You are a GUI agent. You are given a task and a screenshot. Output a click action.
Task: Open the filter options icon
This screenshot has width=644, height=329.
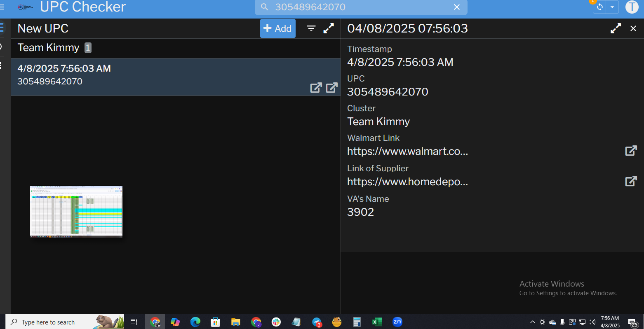(x=311, y=28)
